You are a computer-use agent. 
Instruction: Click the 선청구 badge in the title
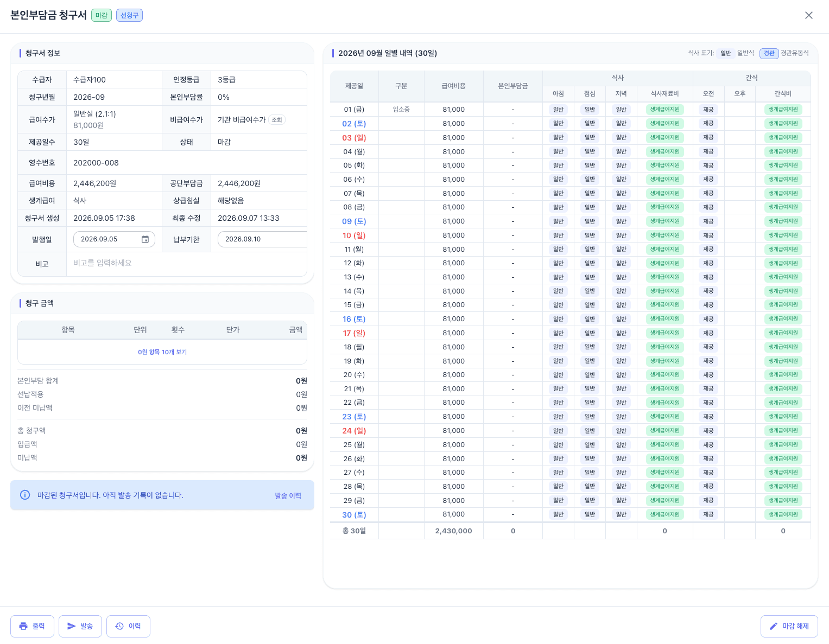(129, 15)
